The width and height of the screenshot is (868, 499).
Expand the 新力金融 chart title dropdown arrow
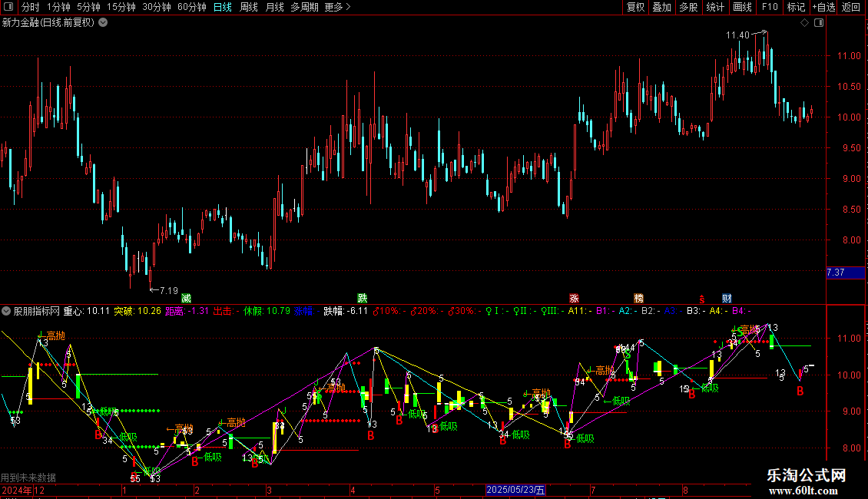(103, 23)
